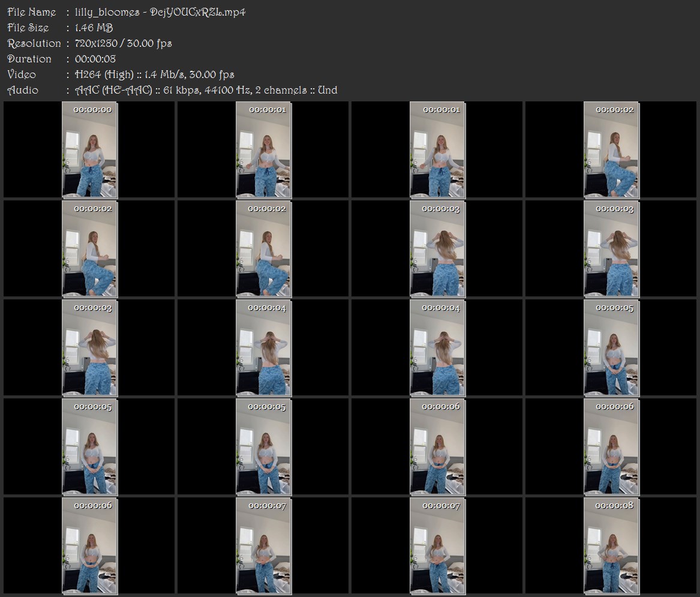This screenshot has width=700, height=597.
Task: Open the first thumbnail stamped 00:00:04
Action: tap(263, 348)
